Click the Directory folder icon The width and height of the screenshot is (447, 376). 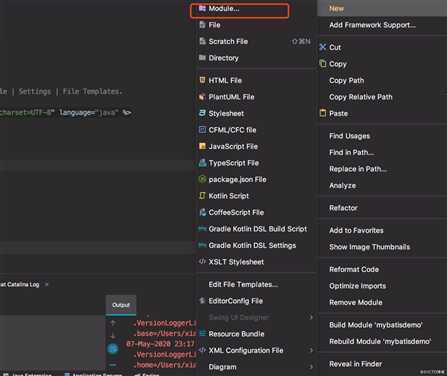[202, 58]
